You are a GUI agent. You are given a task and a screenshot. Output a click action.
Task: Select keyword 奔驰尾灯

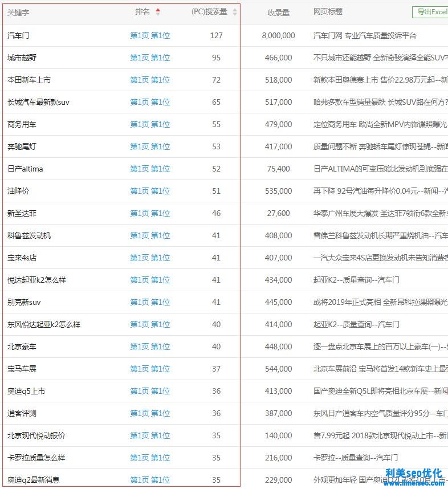[x=22, y=146]
